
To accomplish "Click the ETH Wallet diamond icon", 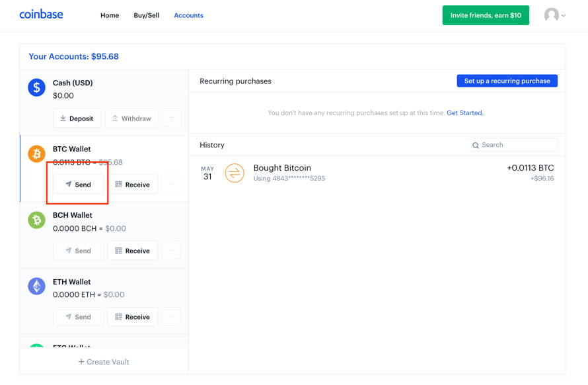I will point(37,286).
